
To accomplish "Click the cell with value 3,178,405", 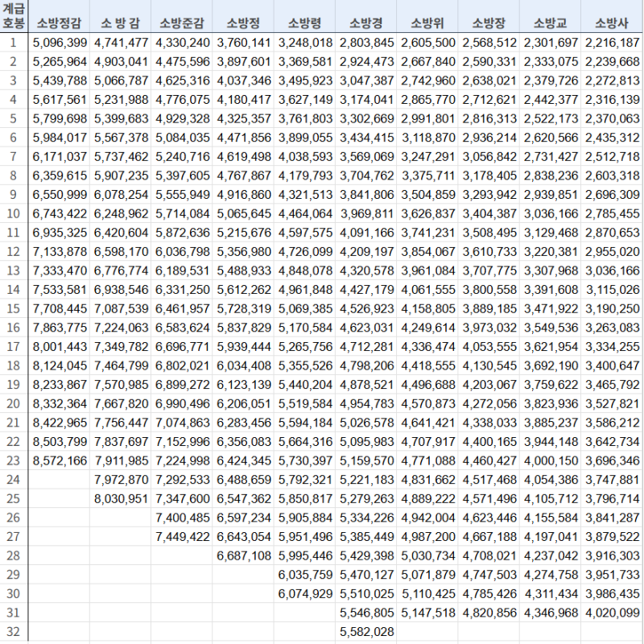I will [489, 175].
